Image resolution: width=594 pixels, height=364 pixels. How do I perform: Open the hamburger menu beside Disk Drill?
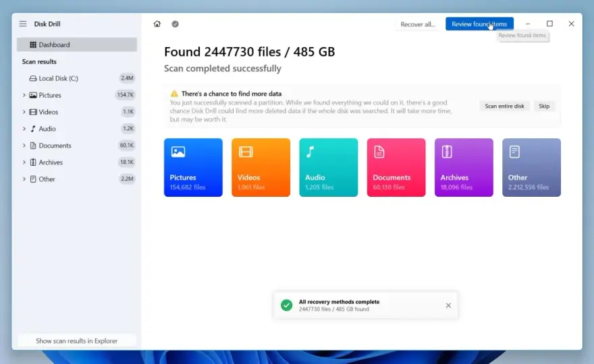pos(23,24)
